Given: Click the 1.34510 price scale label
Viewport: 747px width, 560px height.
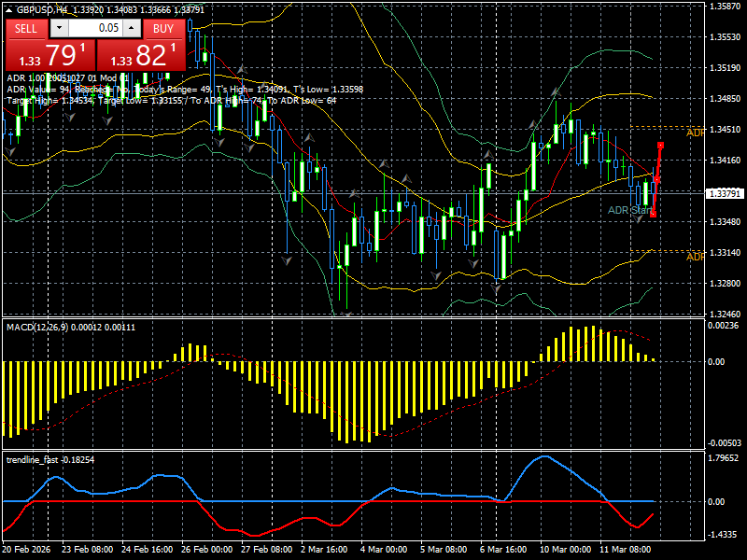Looking at the screenshot, I should tap(726, 130).
